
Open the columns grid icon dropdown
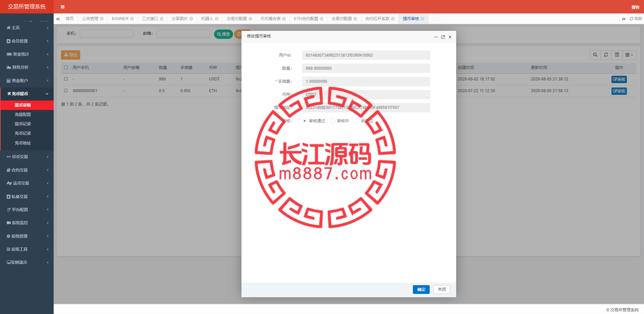(629, 55)
